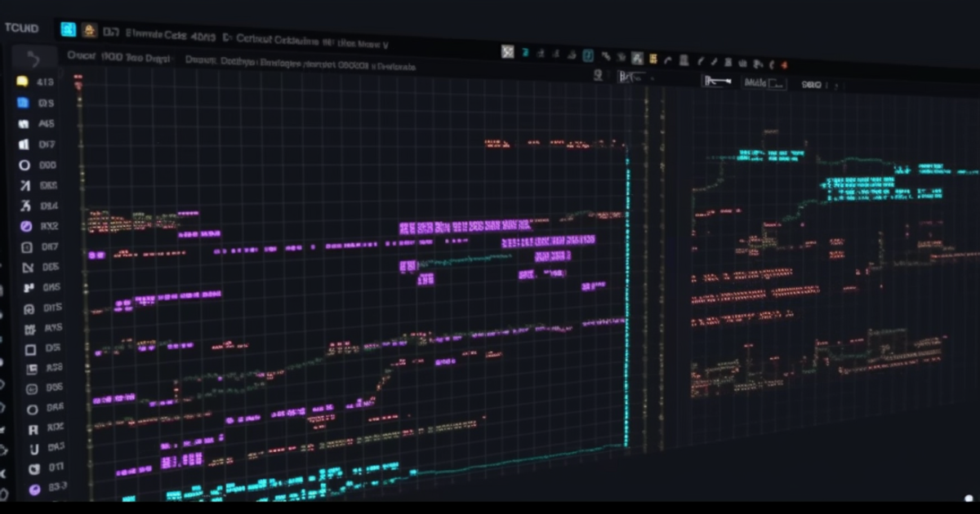This screenshot has height=514, width=980.
Task: Enable the green-framed toolbar toggle
Action: pos(587,55)
